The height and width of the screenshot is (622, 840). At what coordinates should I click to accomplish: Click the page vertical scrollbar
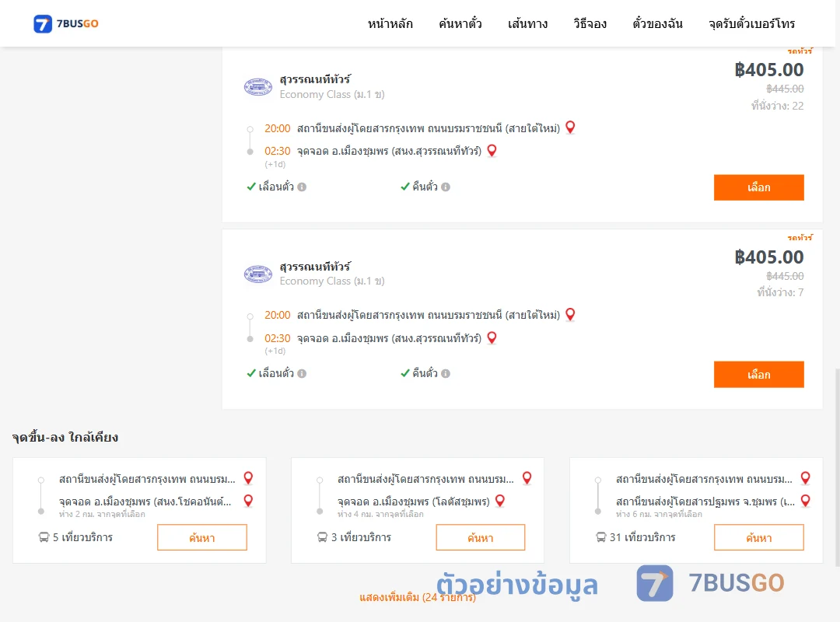coord(837,466)
